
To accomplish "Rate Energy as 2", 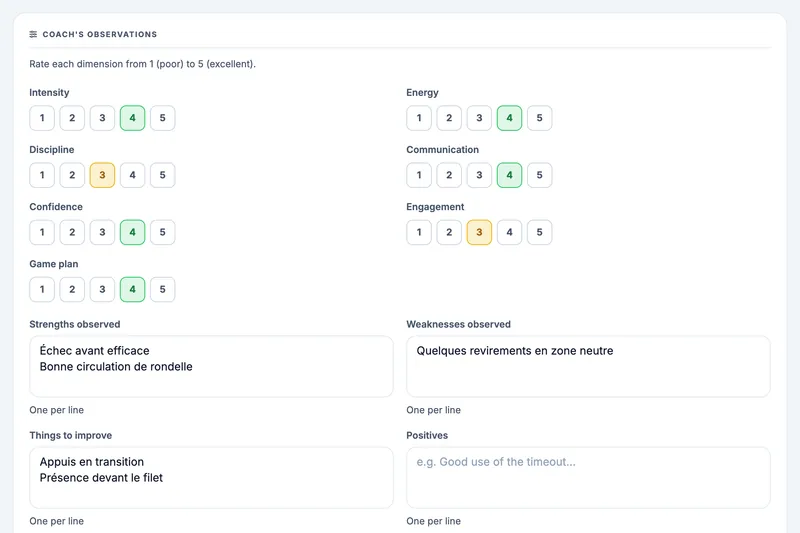I will click(x=449, y=118).
